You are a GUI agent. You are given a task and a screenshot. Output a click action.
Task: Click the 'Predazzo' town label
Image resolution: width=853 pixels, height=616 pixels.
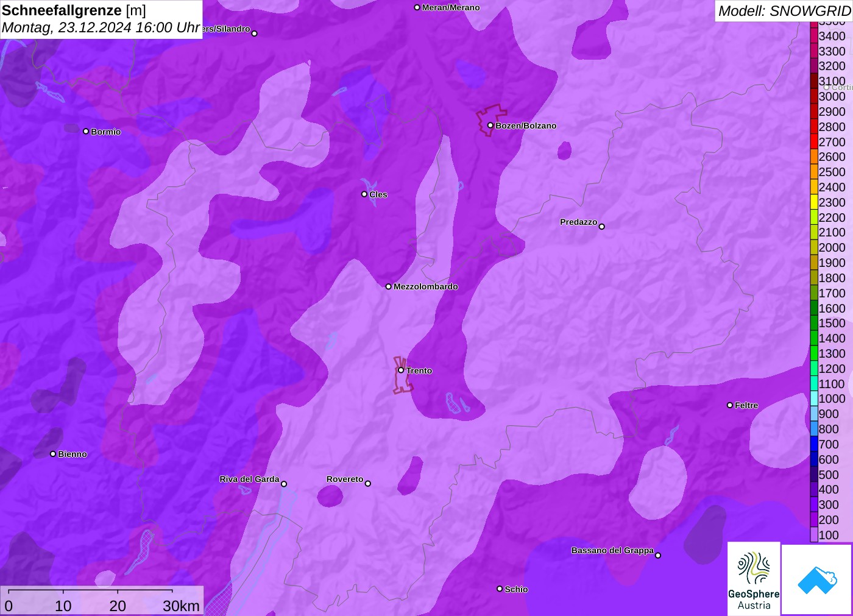coord(579,222)
